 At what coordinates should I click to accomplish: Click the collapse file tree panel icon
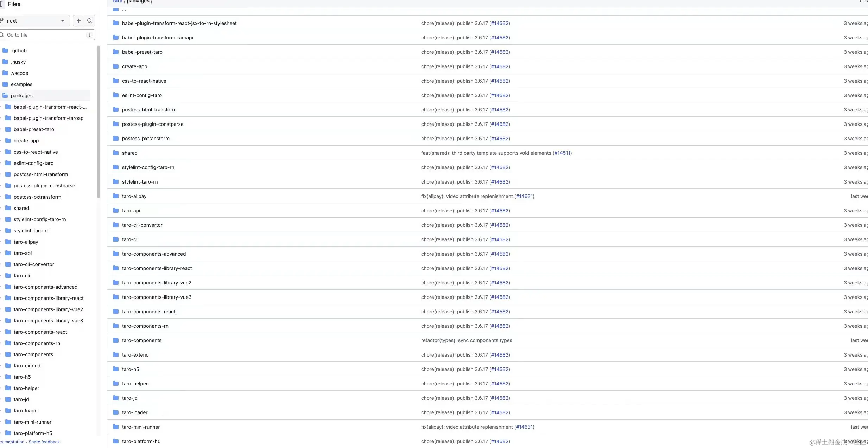pyautogui.click(x=2, y=4)
